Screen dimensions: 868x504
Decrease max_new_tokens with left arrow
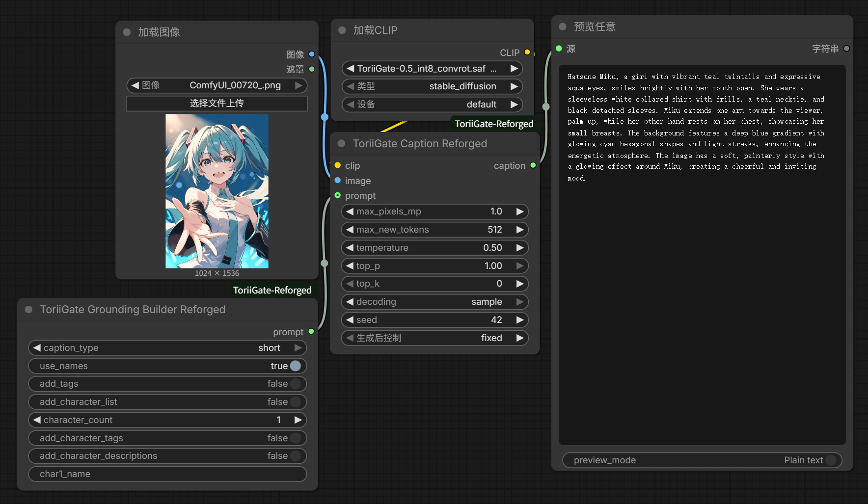click(x=350, y=230)
